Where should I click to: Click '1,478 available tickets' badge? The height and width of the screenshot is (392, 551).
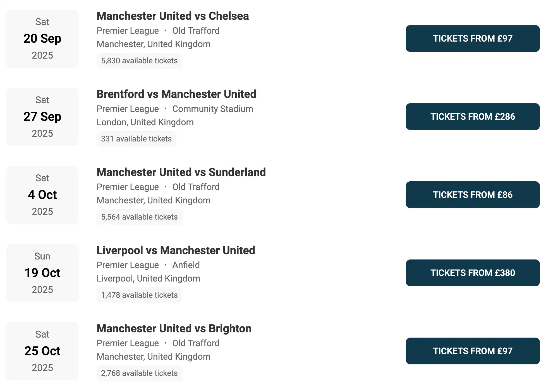click(139, 295)
